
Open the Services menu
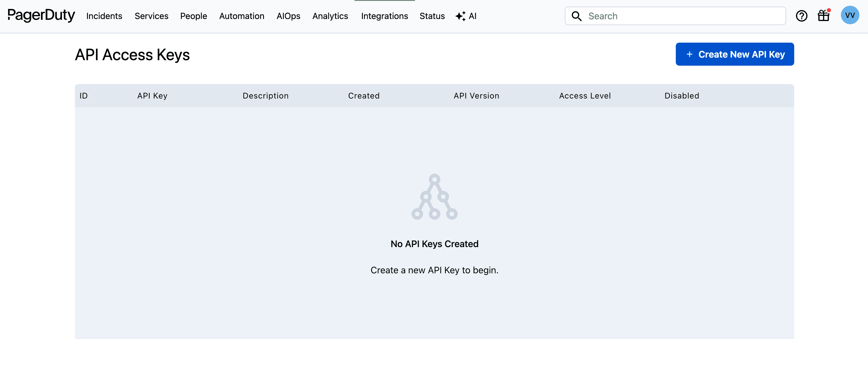pos(151,16)
